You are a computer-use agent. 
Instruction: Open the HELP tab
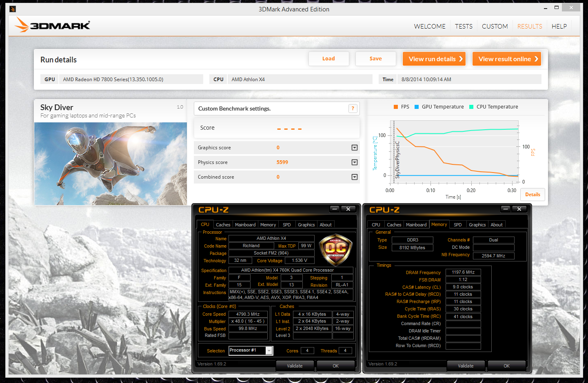pos(559,26)
